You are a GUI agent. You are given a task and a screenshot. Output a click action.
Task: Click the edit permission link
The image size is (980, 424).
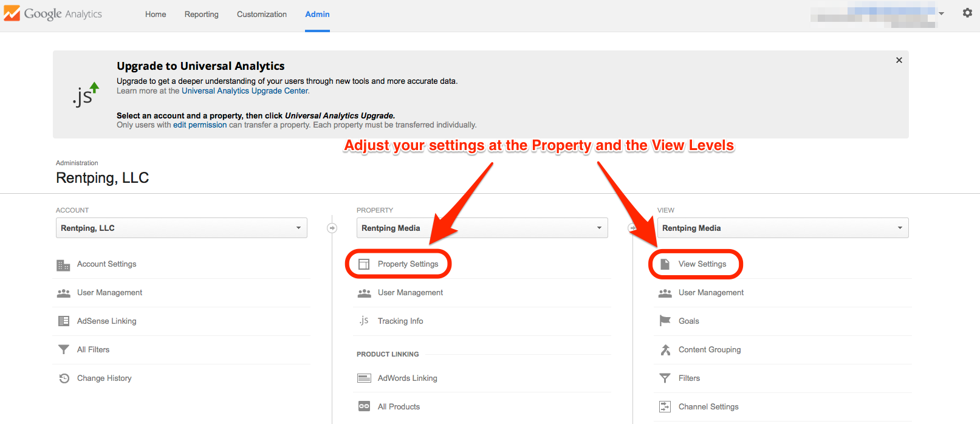pos(200,125)
